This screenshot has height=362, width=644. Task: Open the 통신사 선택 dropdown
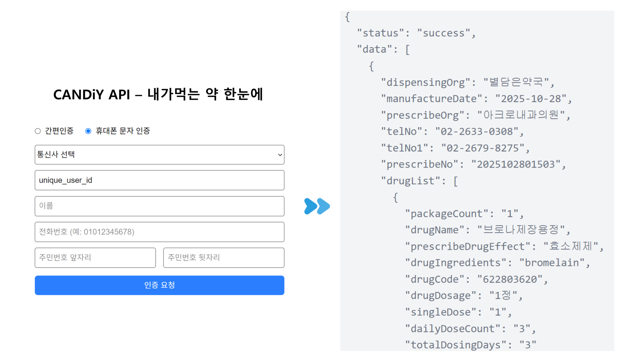tap(159, 155)
